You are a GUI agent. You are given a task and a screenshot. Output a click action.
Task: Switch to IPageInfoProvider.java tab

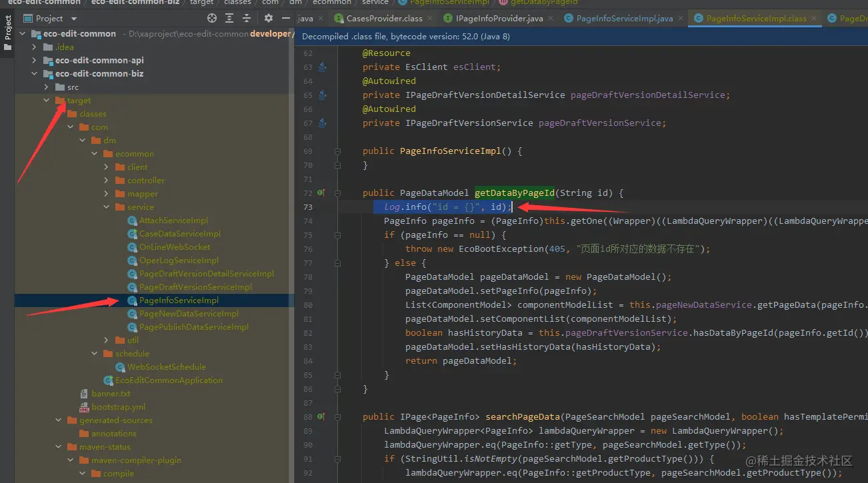point(497,19)
